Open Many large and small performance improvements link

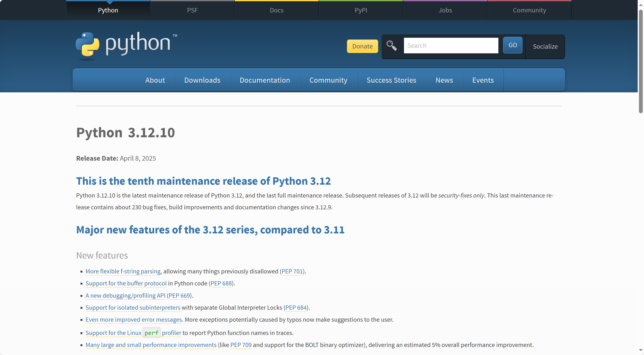[151, 345]
